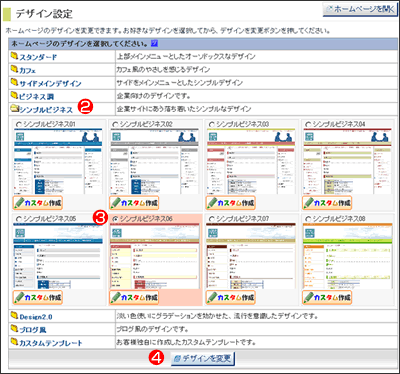
Task: Click the folder icon next to サイドメインデザイン
Action: 14,82
